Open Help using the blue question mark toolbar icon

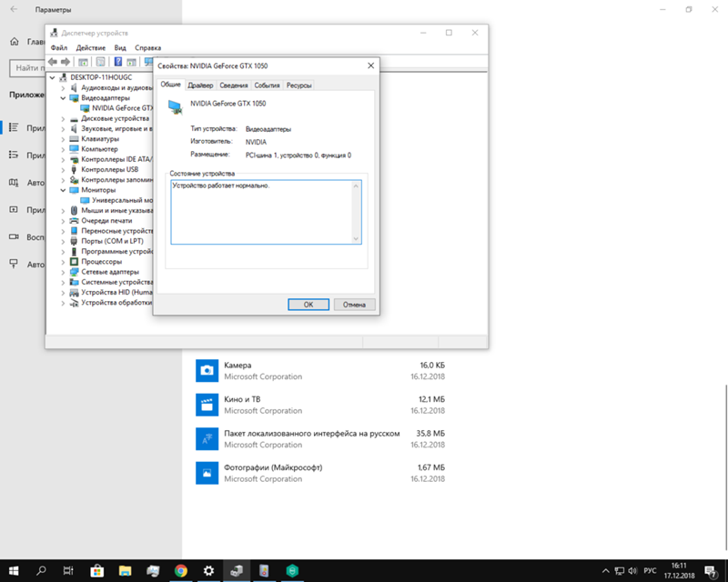pos(118,62)
